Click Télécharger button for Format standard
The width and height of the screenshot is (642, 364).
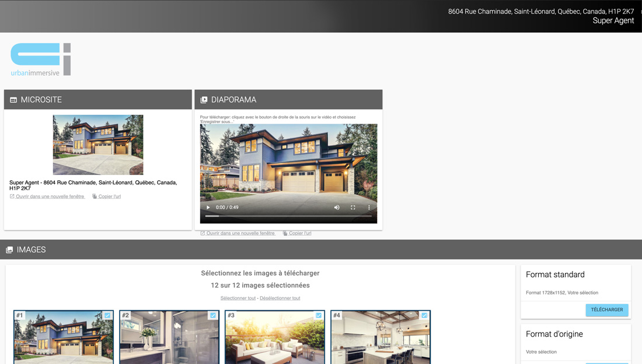point(607,310)
